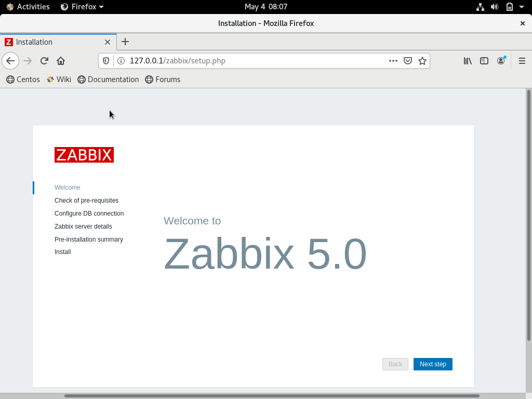The width and height of the screenshot is (532, 399).
Task: Click the Zabbix logo
Action: tap(84, 155)
